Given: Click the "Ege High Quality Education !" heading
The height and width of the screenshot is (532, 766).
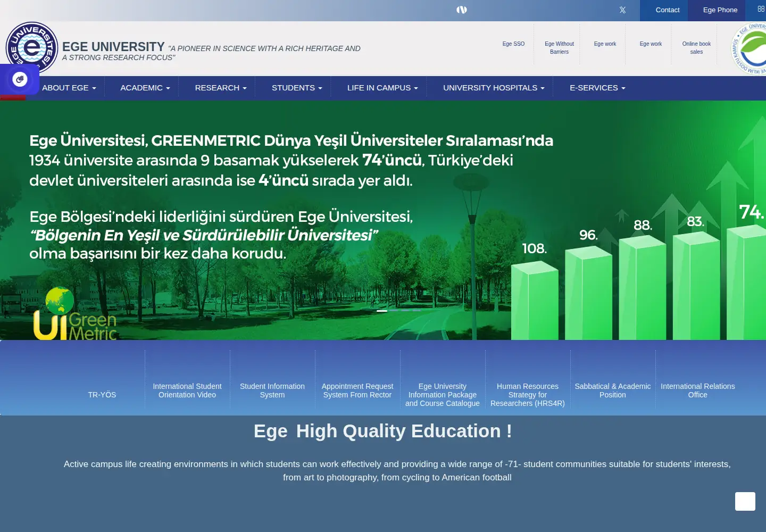Looking at the screenshot, I should click(383, 431).
